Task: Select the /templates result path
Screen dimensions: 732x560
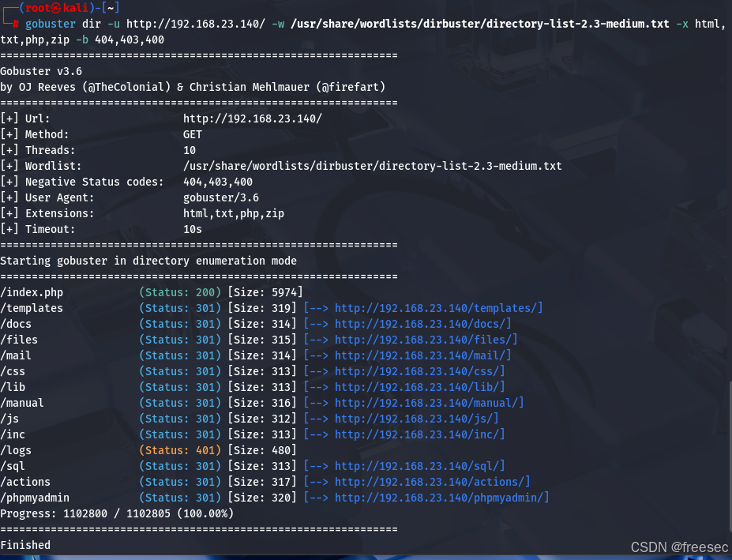Action: [32, 308]
